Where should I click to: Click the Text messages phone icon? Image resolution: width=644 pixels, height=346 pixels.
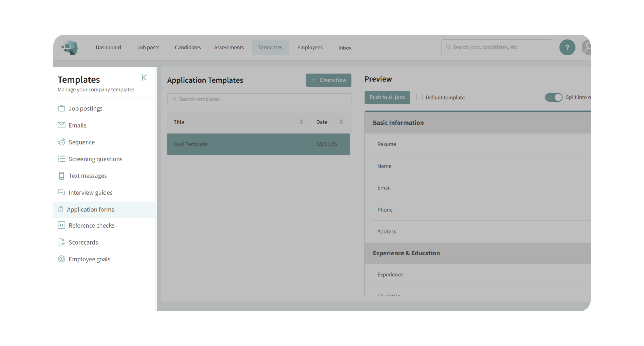coord(61,176)
